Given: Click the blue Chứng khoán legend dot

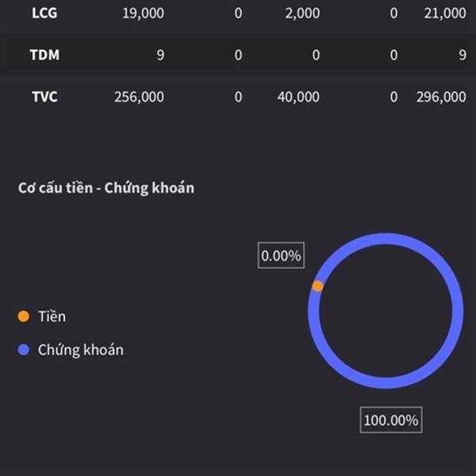Looking at the screenshot, I should coord(23,349).
